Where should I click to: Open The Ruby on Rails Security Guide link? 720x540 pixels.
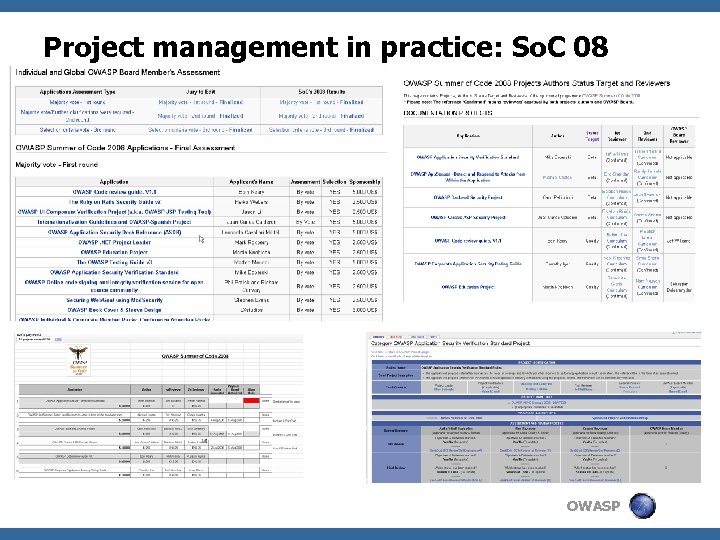coord(114,202)
